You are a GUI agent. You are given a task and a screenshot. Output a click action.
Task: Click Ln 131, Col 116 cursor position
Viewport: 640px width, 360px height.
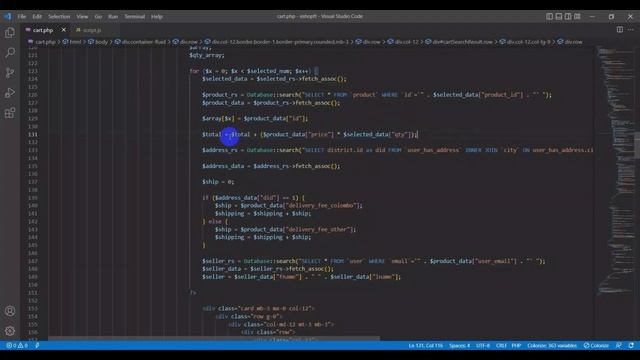[x=425, y=345]
